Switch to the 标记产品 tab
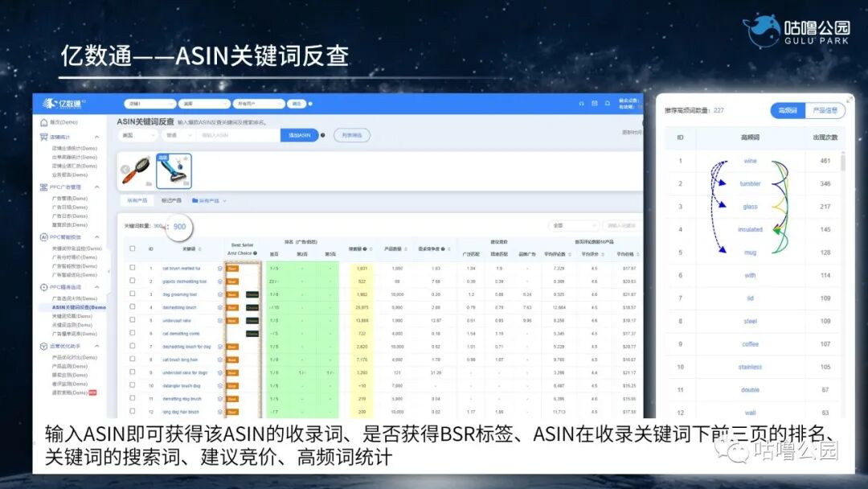 pos(171,200)
